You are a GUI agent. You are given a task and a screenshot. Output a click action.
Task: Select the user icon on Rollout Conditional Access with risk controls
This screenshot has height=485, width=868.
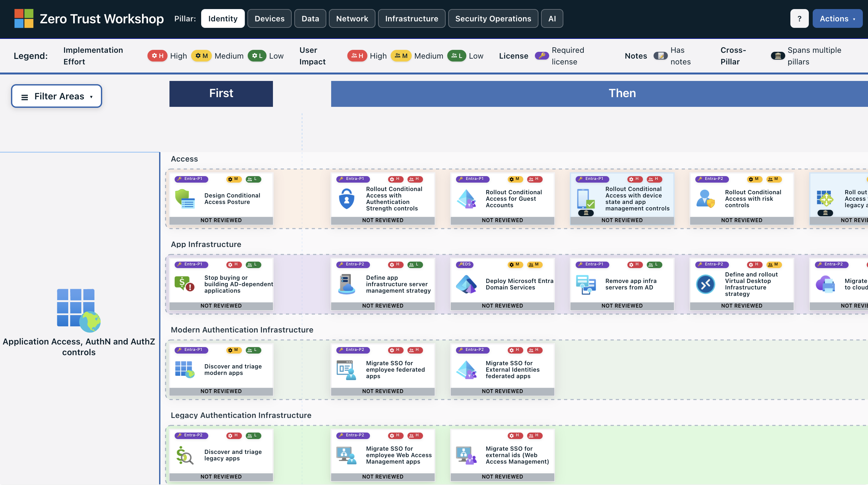(706, 199)
